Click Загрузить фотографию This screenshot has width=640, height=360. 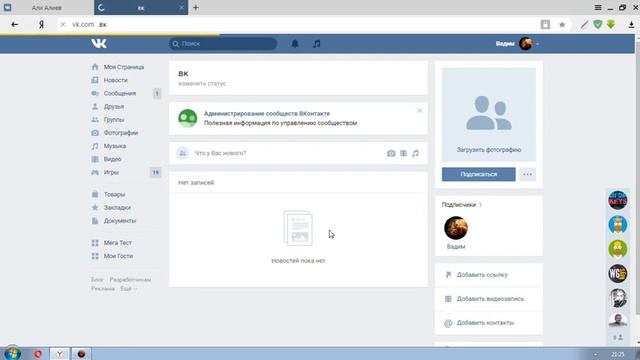tap(489, 150)
